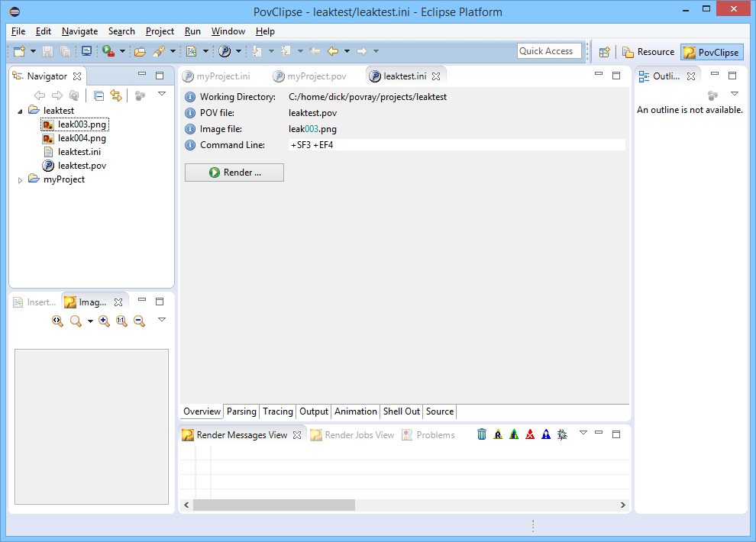Click the POV-Ray logo toolbar icon
Screen dimensions: 756x542
[x=225, y=51]
